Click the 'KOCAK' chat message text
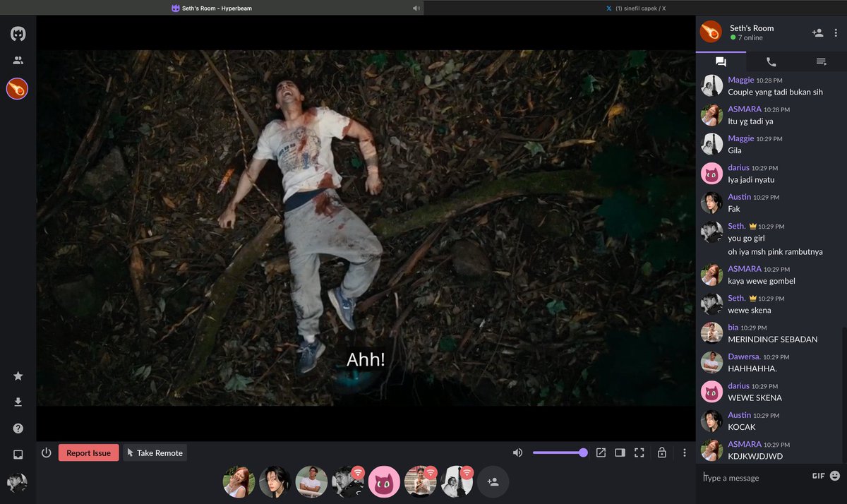The width and height of the screenshot is (847, 504). (x=742, y=427)
